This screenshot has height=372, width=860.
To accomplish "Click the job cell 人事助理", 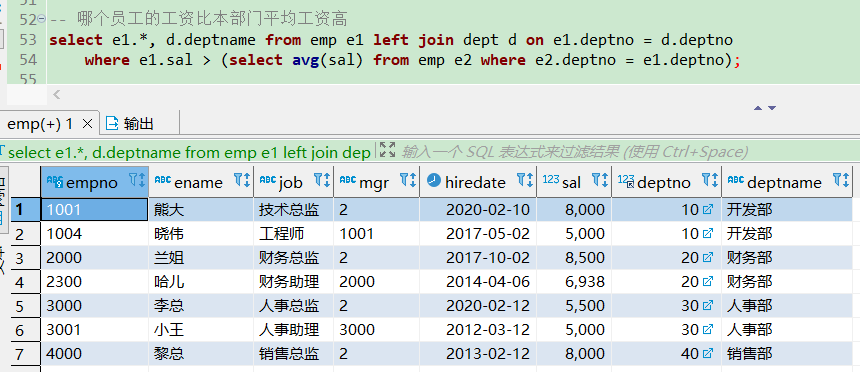I will [x=293, y=330].
